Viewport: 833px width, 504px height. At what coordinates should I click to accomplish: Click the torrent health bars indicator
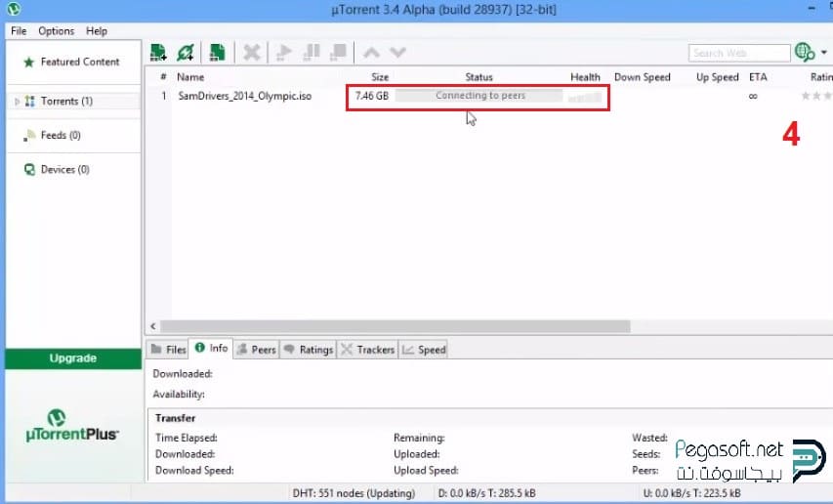point(584,98)
